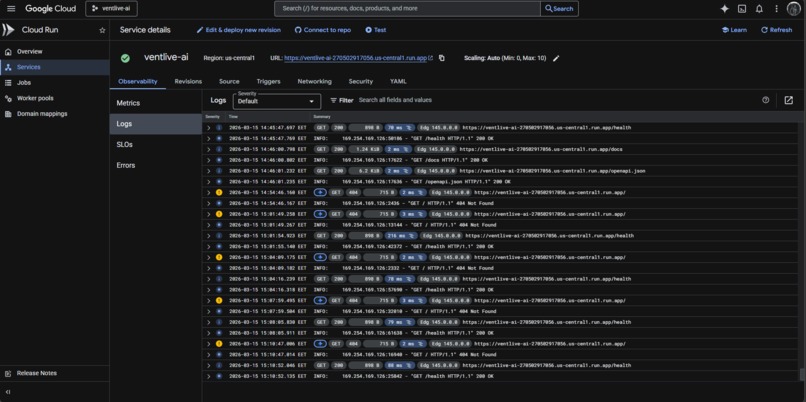Image resolution: width=806 pixels, height=402 pixels.
Task: Click the 70 ms latency chip at 14:45:47.697
Action: [x=399, y=127]
